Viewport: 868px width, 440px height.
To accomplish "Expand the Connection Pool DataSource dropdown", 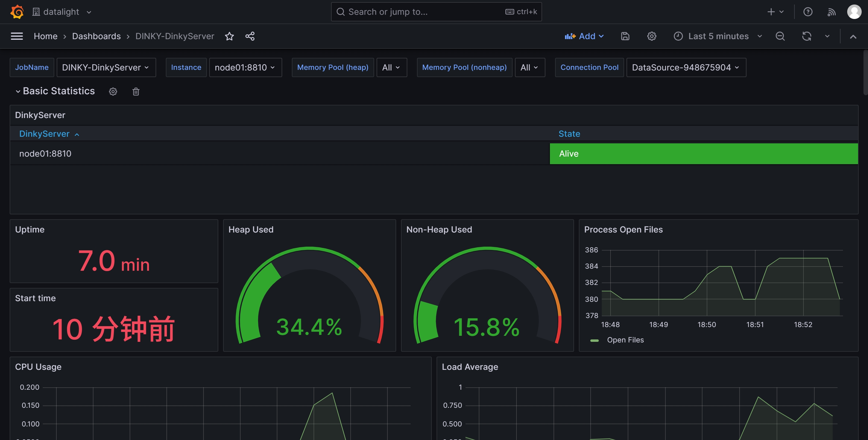I will [x=686, y=67].
